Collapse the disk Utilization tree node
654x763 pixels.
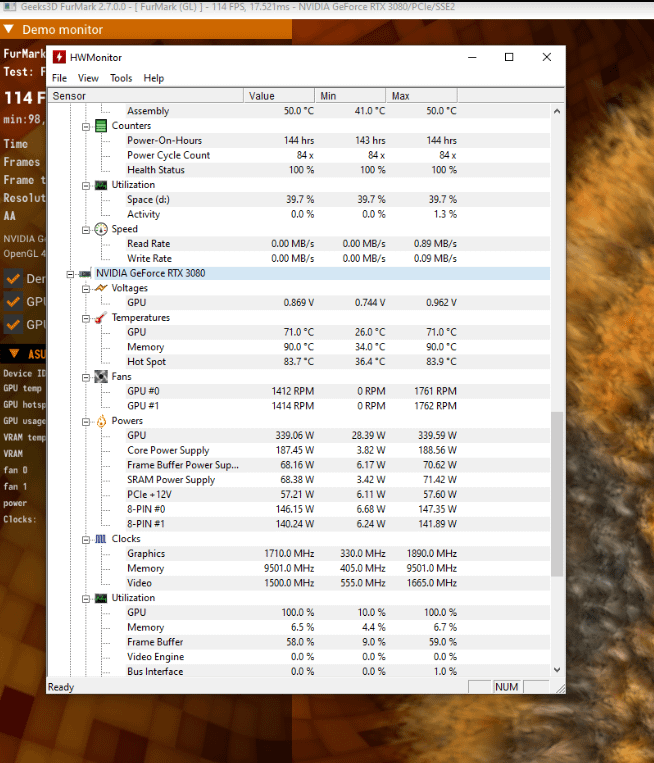pyautogui.click(x=86, y=185)
